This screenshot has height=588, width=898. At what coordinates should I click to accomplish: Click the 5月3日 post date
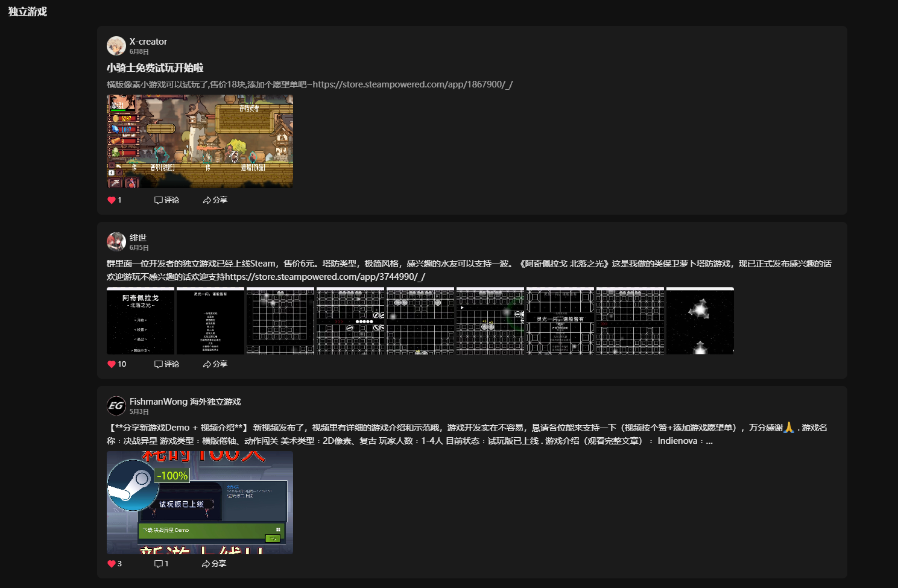point(139,412)
